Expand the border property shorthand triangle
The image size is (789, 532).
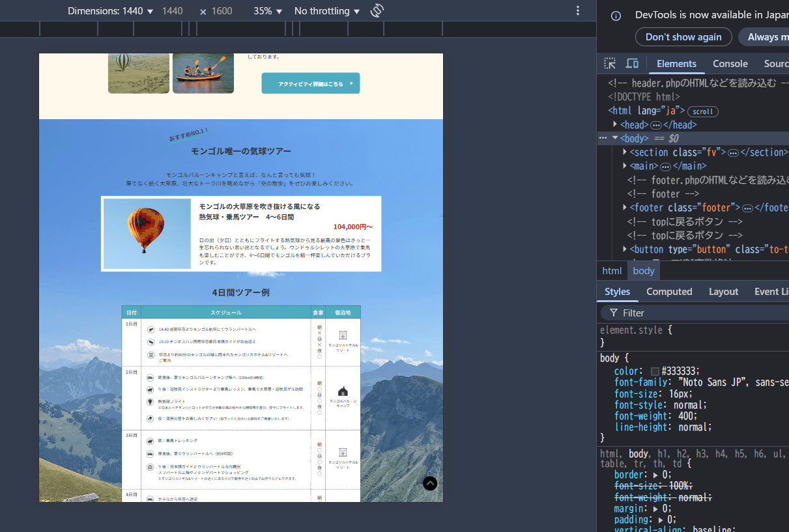[656, 475]
